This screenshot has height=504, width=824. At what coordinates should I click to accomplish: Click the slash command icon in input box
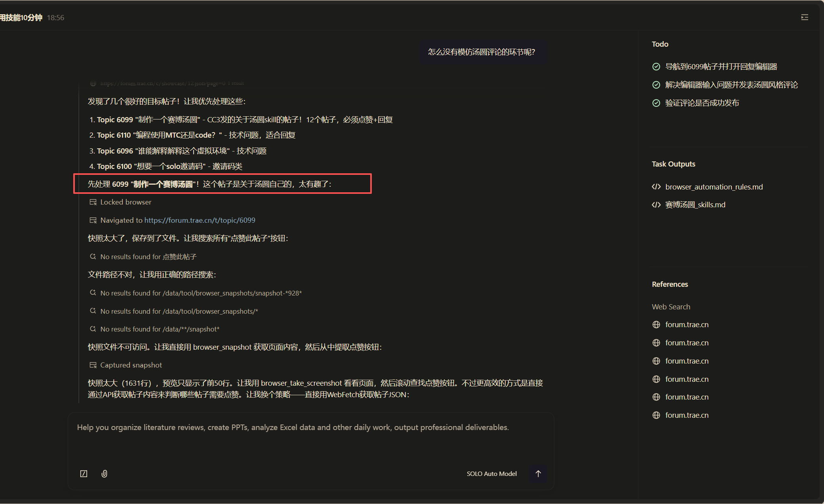(x=84, y=474)
